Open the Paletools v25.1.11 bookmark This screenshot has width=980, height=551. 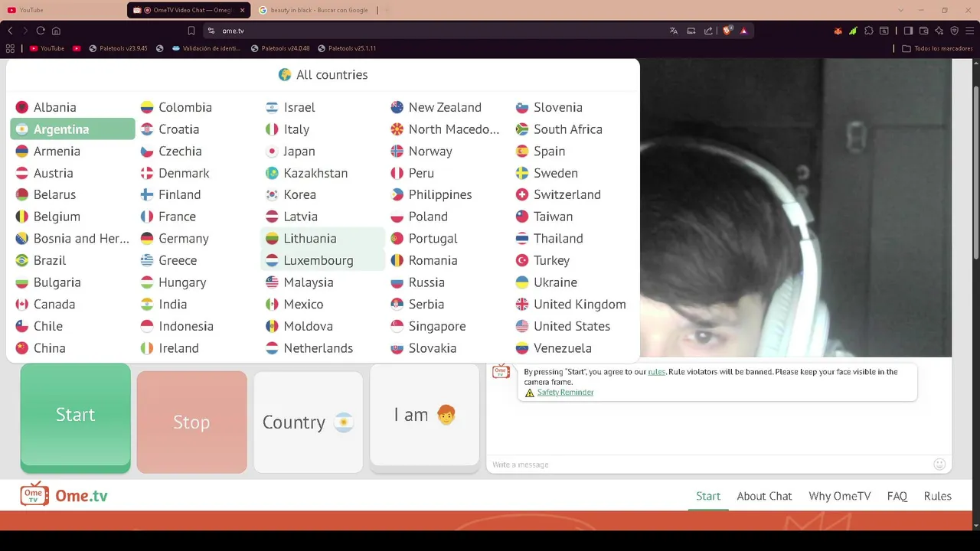pos(347,48)
